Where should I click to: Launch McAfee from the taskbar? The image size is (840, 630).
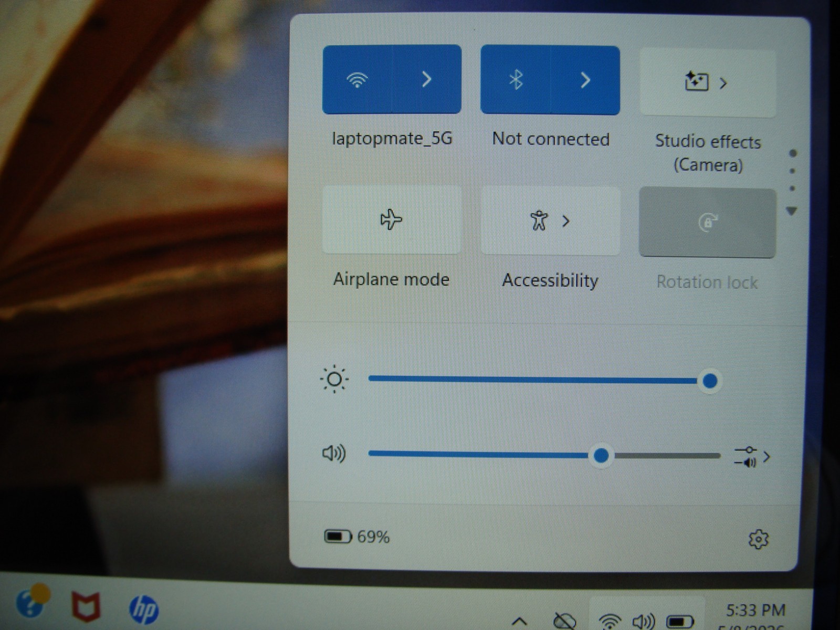pos(86,606)
